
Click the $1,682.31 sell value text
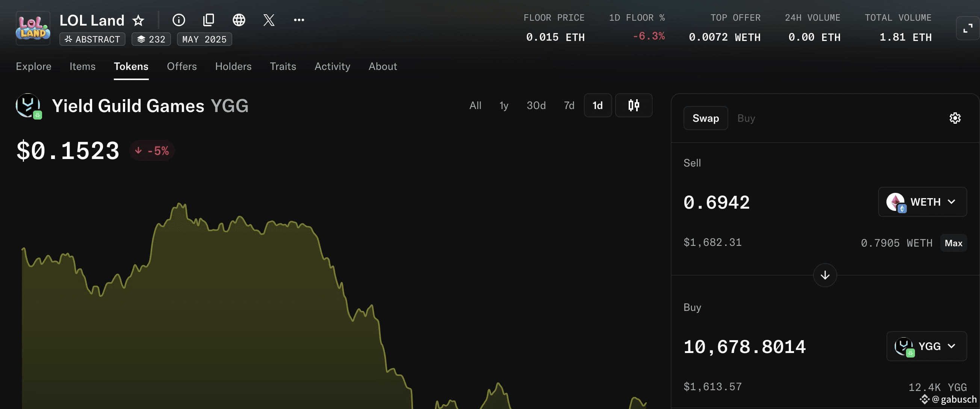point(712,242)
